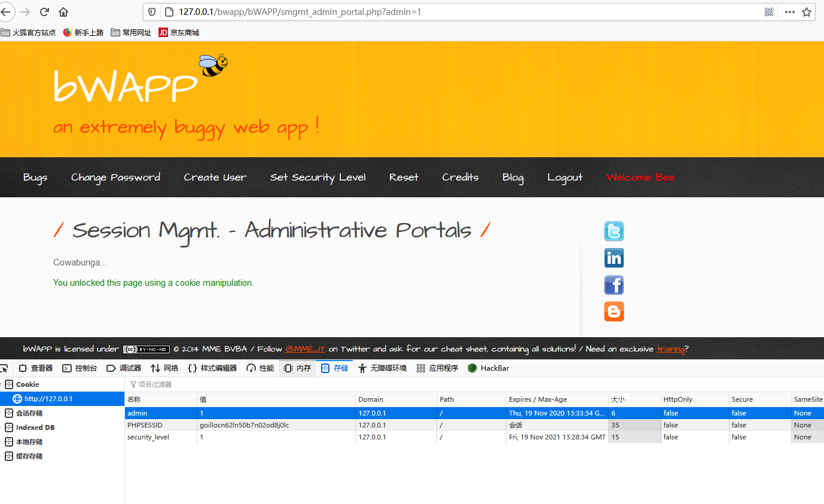Click the browser Forward arrow button
The image size is (824, 504).
coord(25,12)
